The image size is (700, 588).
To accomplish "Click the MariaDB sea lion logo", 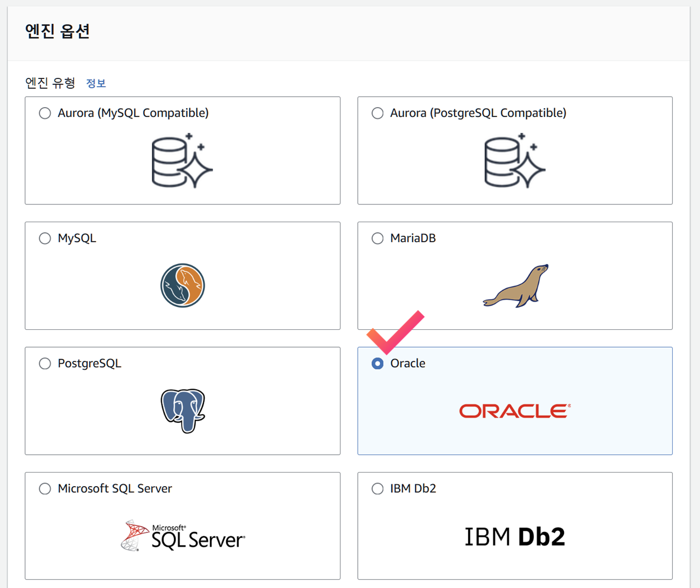I will (516, 286).
